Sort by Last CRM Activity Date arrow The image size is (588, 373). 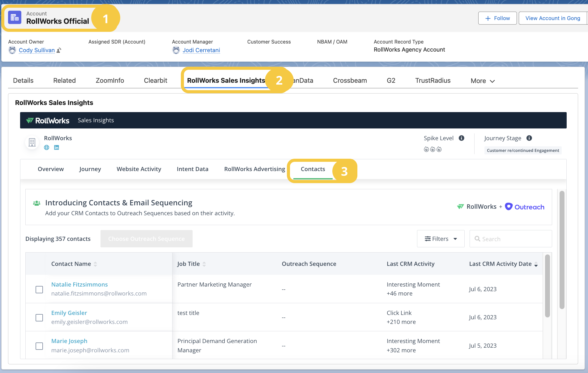click(x=536, y=264)
